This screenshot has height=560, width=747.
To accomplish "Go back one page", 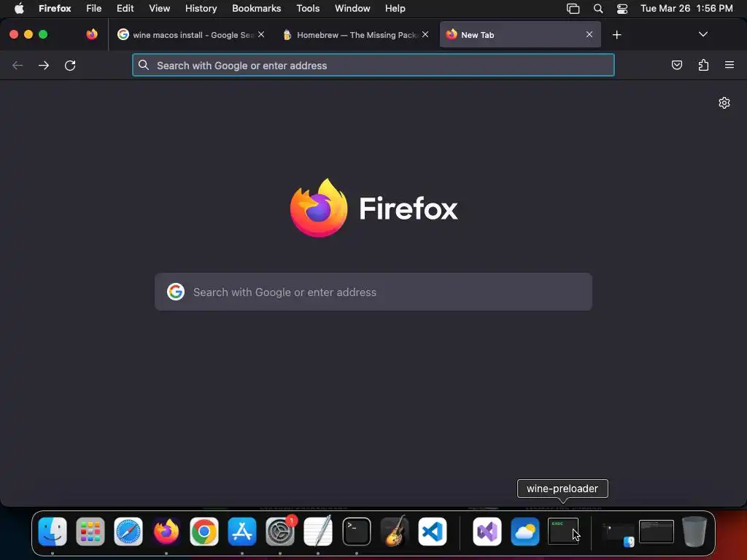I will click(18, 65).
